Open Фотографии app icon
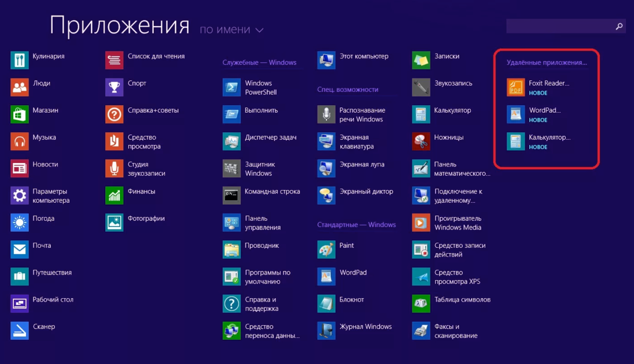Image resolution: width=634 pixels, height=364 pixels. (x=115, y=222)
